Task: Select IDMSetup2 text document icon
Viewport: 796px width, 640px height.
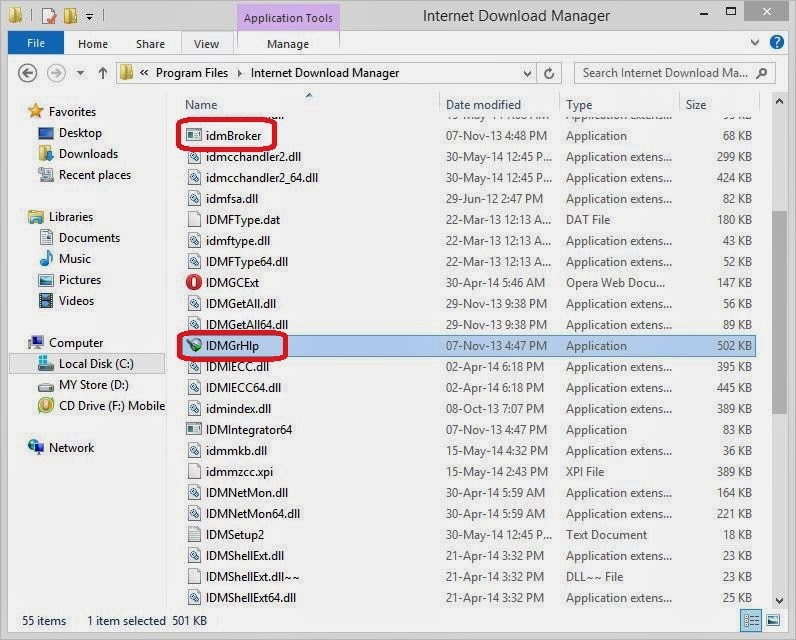Action: coord(194,534)
